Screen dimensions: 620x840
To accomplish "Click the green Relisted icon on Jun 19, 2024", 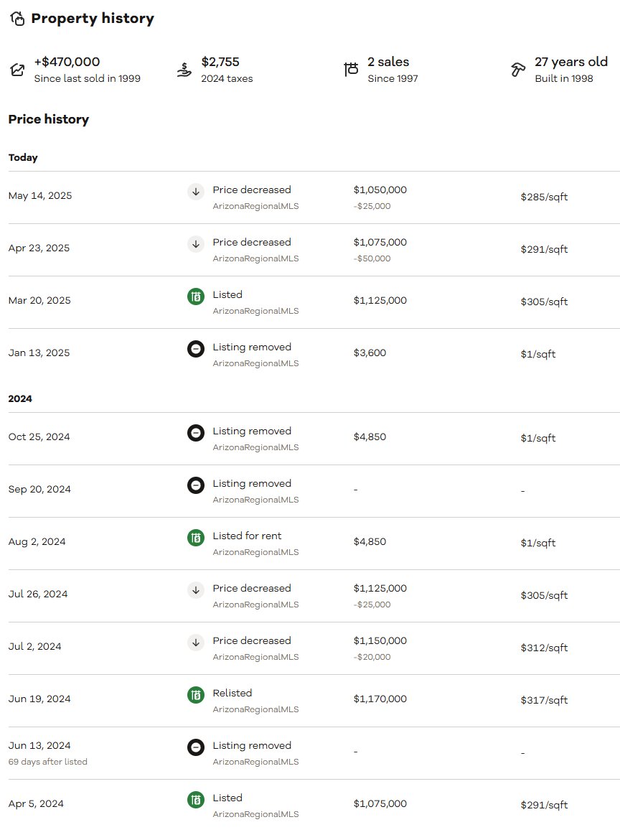I will [x=196, y=695].
